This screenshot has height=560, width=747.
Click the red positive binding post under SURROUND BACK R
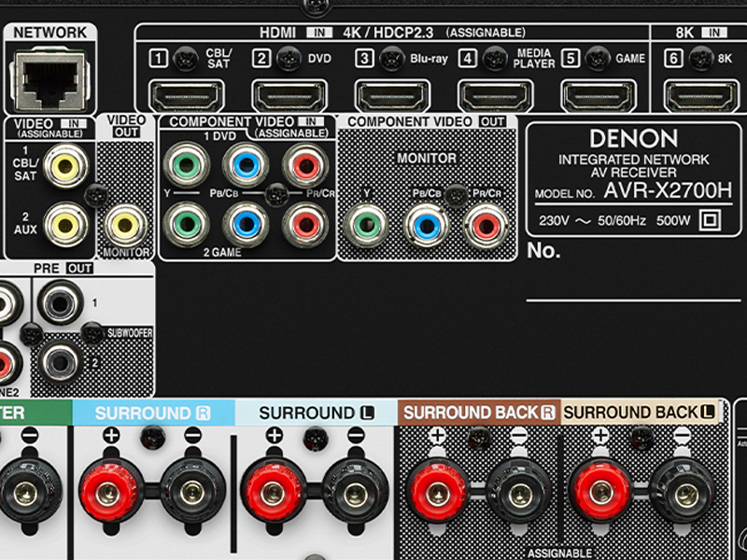[x=438, y=494]
